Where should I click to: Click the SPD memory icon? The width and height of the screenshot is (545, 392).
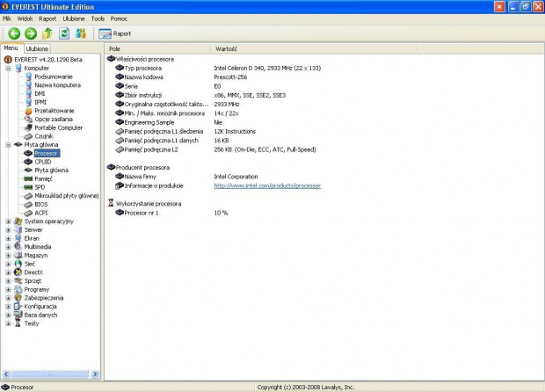pyautogui.click(x=28, y=187)
